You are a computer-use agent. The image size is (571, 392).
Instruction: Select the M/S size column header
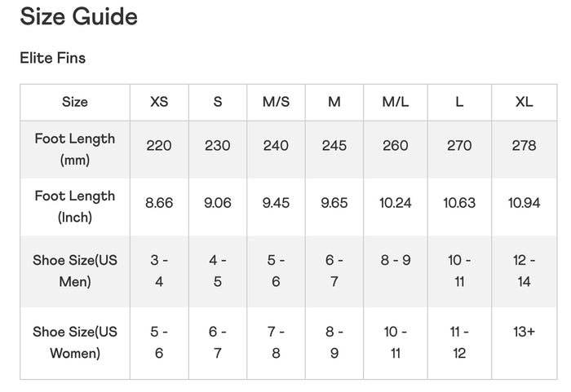click(x=276, y=102)
